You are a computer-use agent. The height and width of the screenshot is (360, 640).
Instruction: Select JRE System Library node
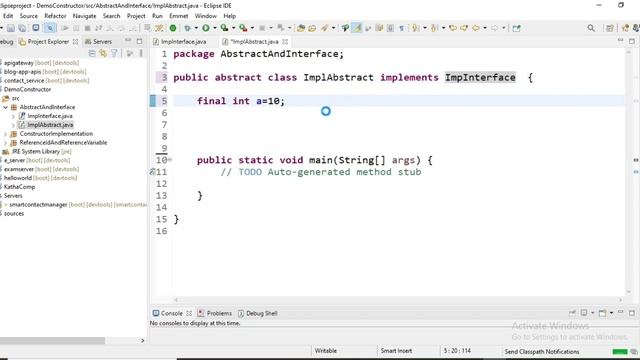tap(37, 151)
